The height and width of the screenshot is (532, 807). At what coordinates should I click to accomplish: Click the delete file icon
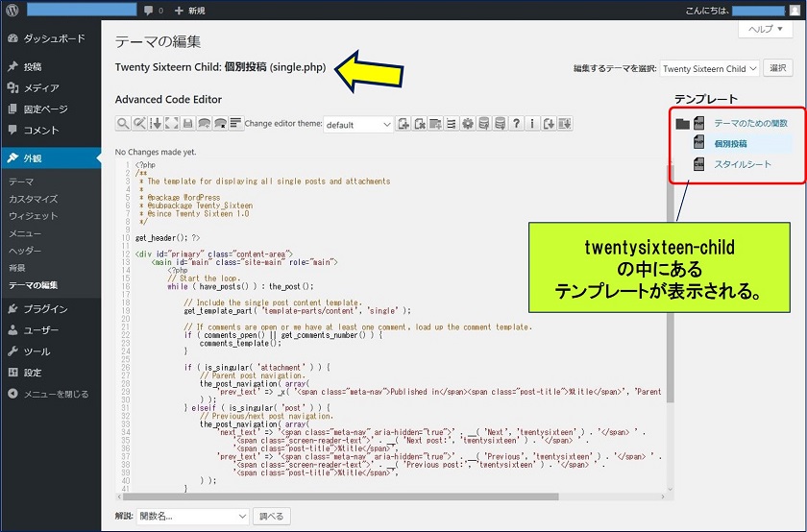[x=420, y=124]
